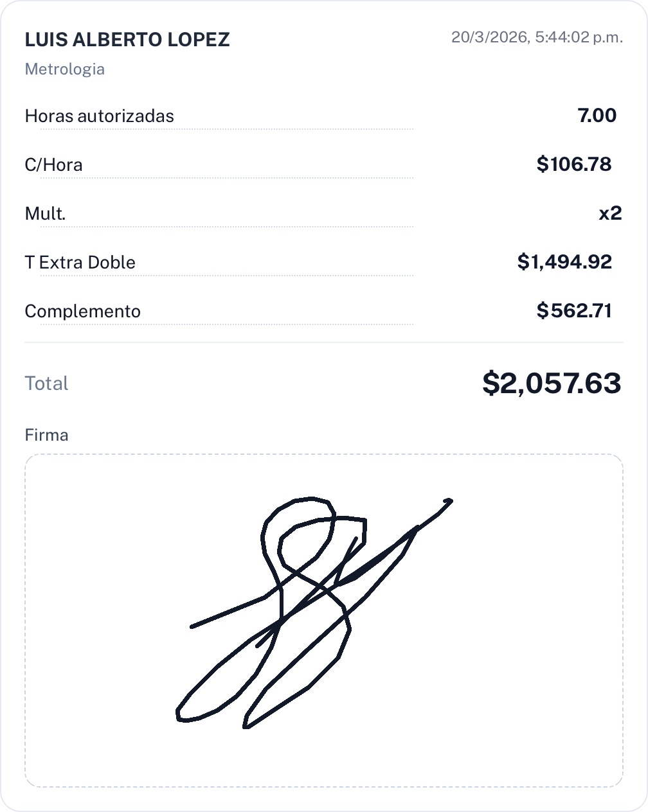This screenshot has width=648, height=812.
Task: Select the Total label
Action: point(46,384)
